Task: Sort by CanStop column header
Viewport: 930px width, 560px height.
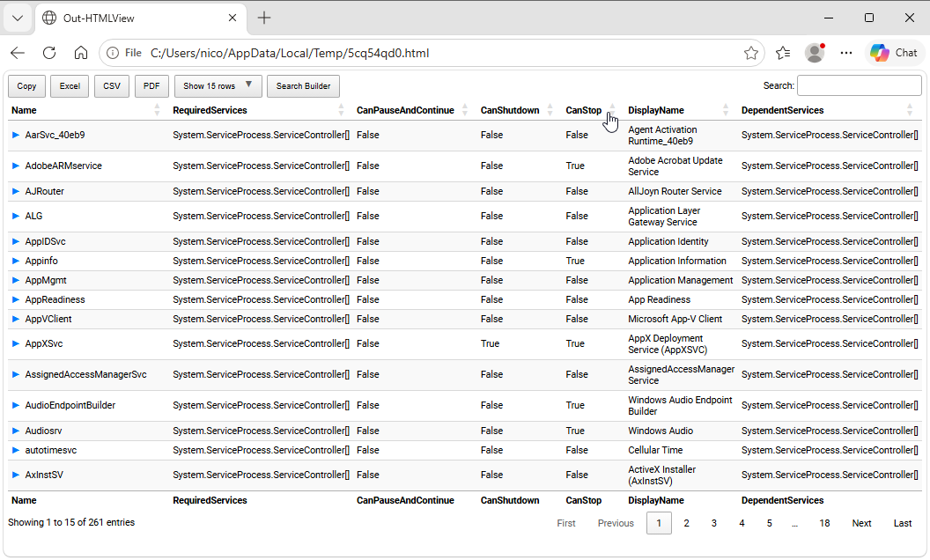Action: point(591,110)
